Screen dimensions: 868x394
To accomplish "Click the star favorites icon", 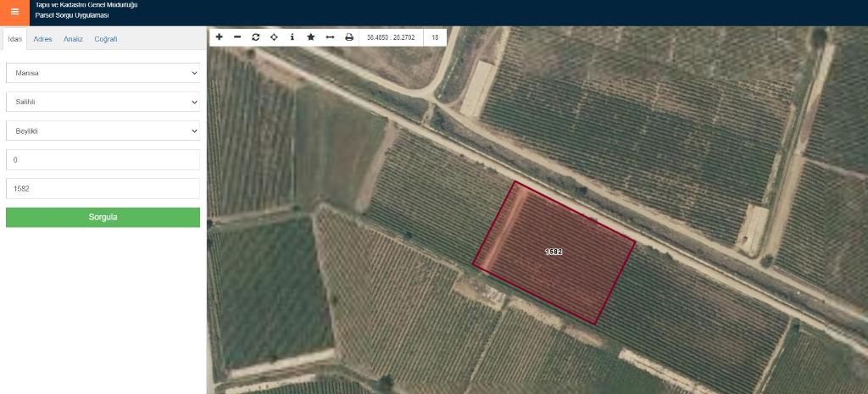I will coord(311,37).
